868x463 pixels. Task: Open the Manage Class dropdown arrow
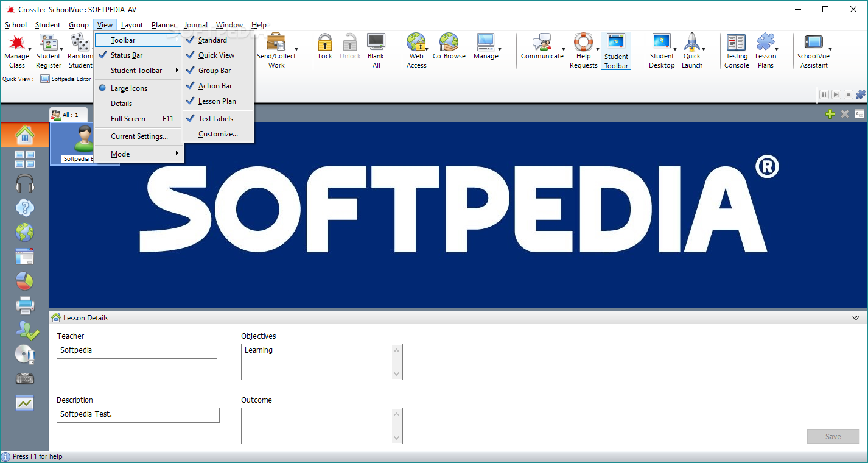click(30, 49)
